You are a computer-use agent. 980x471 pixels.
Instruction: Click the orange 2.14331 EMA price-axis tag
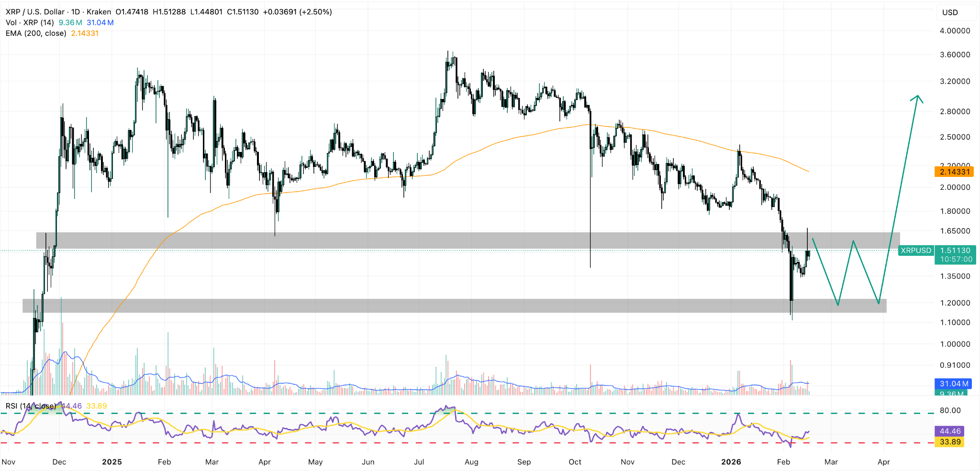click(954, 172)
